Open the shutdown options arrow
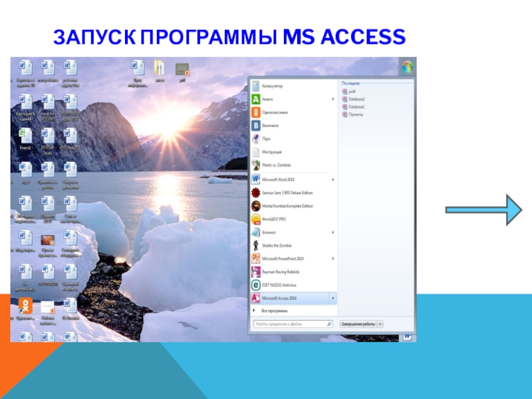The width and height of the screenshot is (532, 399). pos(380,324)
